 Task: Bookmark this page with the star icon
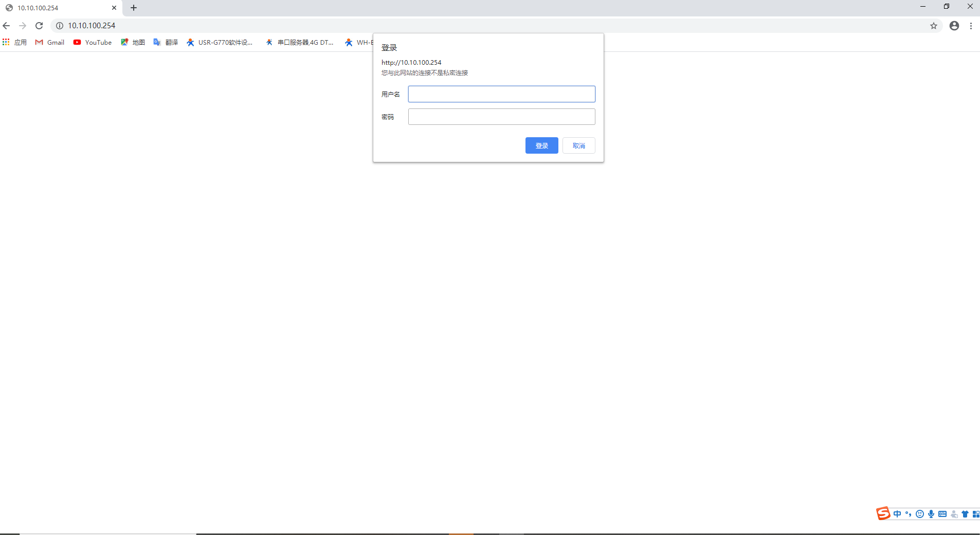coord(934,26)
